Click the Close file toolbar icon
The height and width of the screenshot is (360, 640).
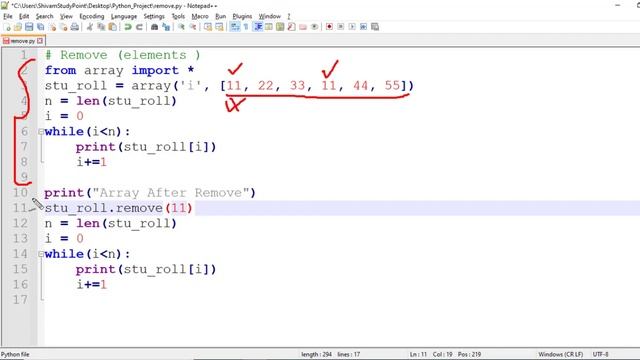click(52, 27)
